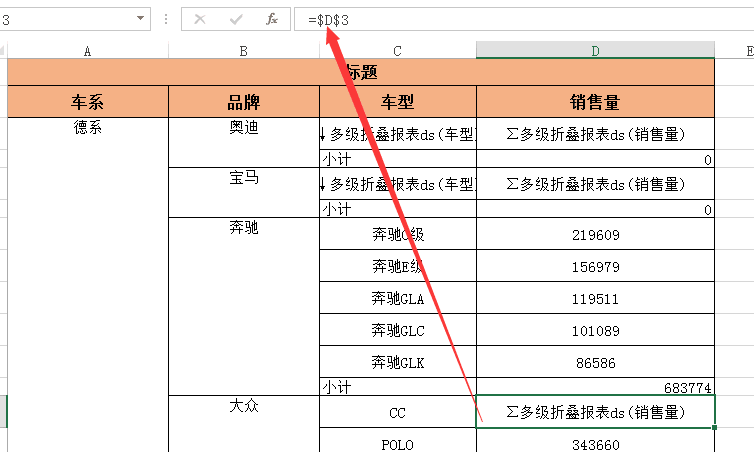The height and width of the screenshot is (452, 754).
Task: Select the 车型 header cell
Action: click(x=398, y=102)
